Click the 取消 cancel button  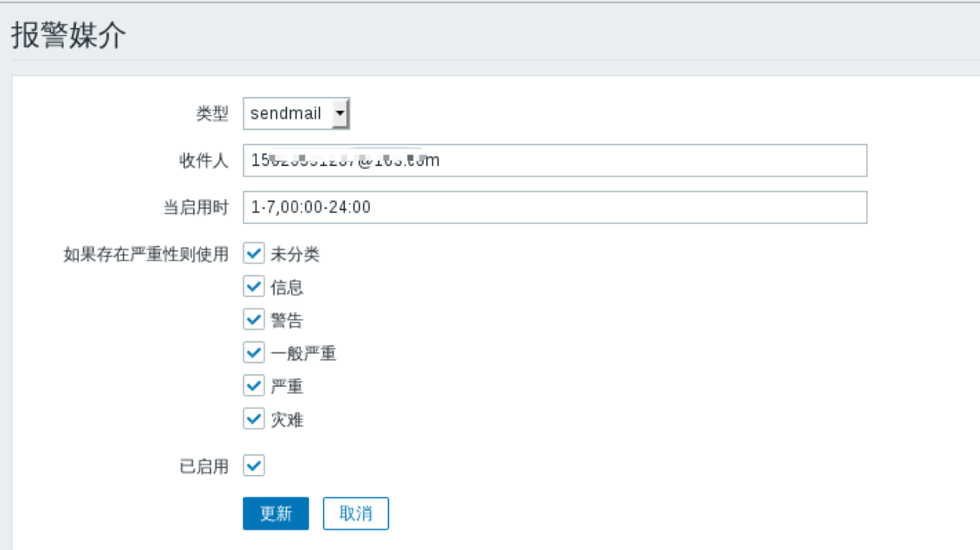pyautogui.click(x=355, y=513)
